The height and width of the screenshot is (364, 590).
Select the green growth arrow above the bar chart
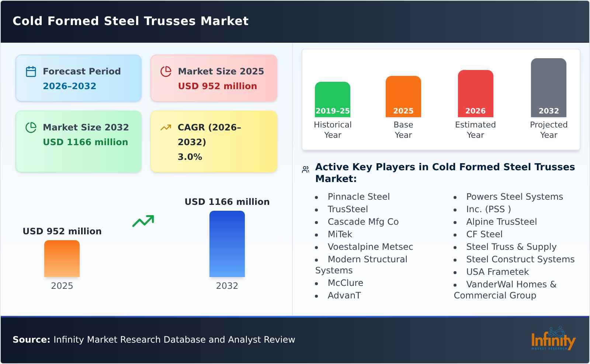pos(144,221)
